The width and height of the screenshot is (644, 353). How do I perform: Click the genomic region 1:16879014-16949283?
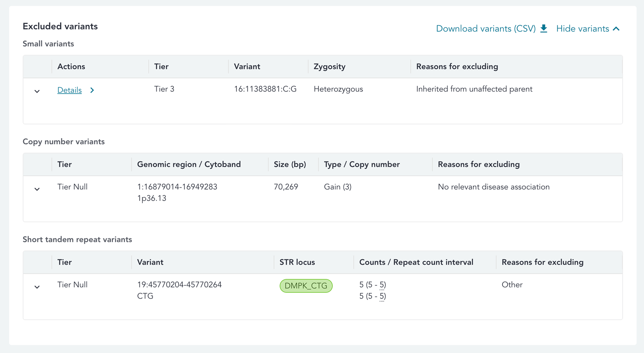pos(177,187)
